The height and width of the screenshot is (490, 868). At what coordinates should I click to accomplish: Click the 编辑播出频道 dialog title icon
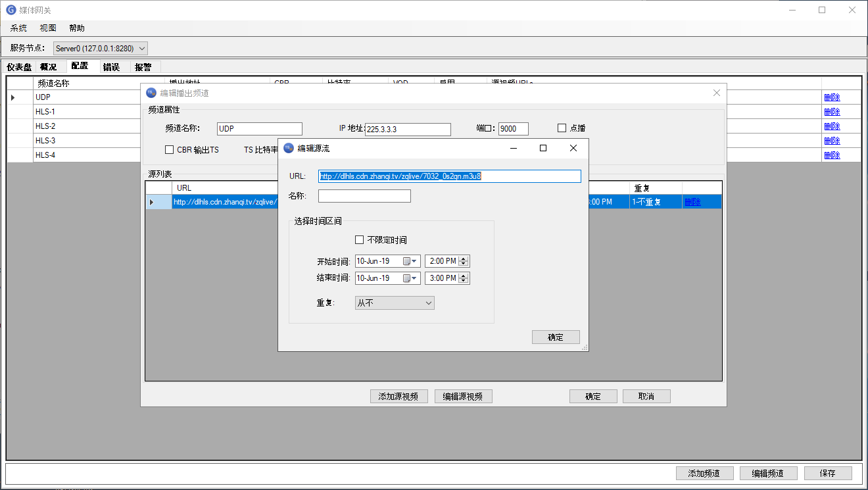click(x=151, y=93)
